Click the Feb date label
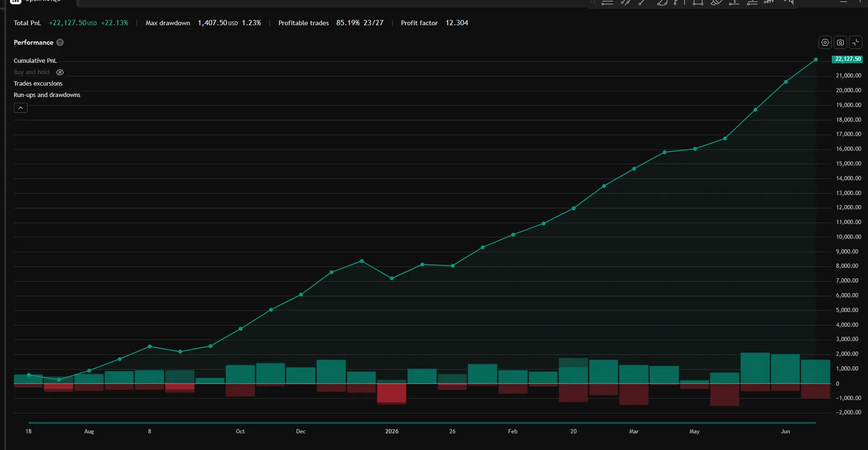This screenshot has width=868, height=450. click(x=513, y=432)
